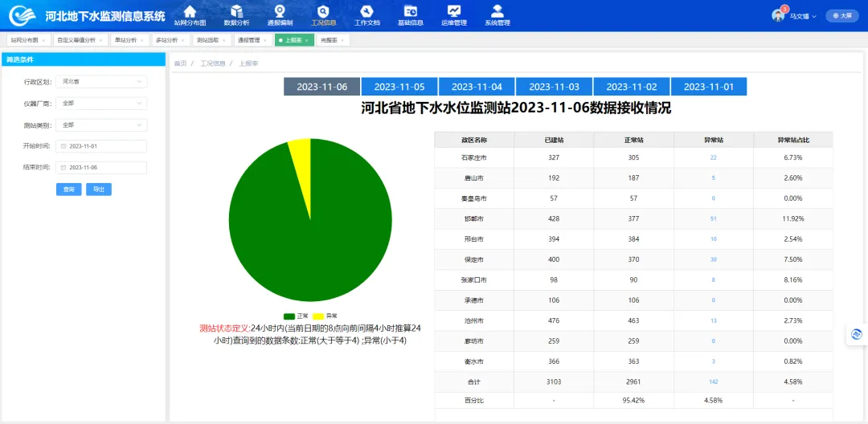This screenshot has width=868, height=424.
Task: Click the user avatar with notification badge
Action: [778, 15]
